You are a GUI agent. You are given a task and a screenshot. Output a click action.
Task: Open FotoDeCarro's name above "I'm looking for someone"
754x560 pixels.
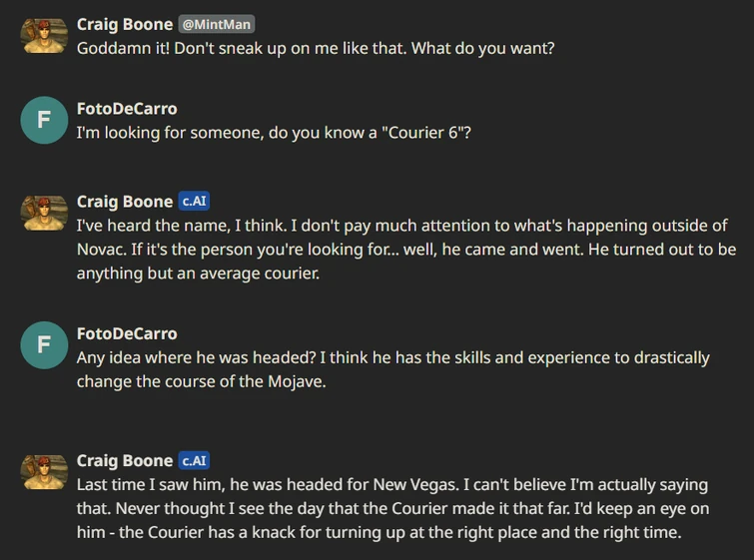coord(127,109)
